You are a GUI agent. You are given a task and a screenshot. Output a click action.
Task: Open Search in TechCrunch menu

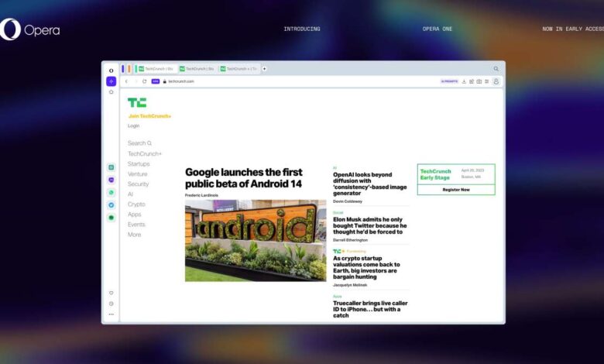click(x=139, y=143)
